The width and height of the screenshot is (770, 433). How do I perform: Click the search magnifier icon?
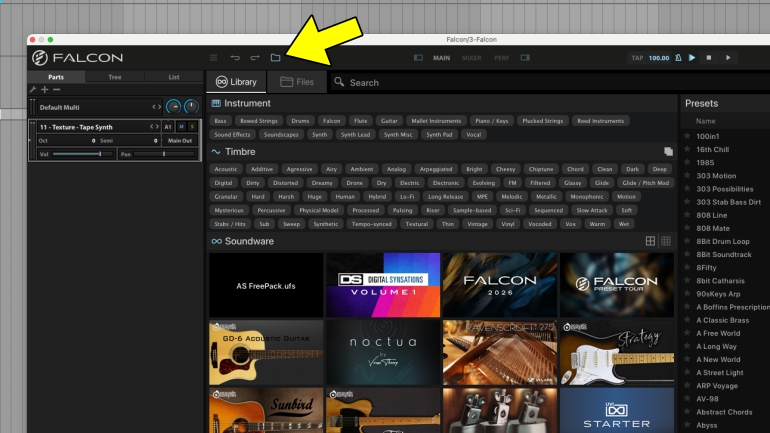[x=339, y=82]
